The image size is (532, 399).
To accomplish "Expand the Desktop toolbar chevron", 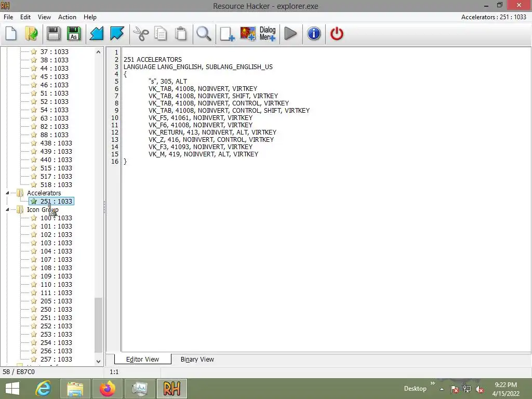I will [433, 383].
